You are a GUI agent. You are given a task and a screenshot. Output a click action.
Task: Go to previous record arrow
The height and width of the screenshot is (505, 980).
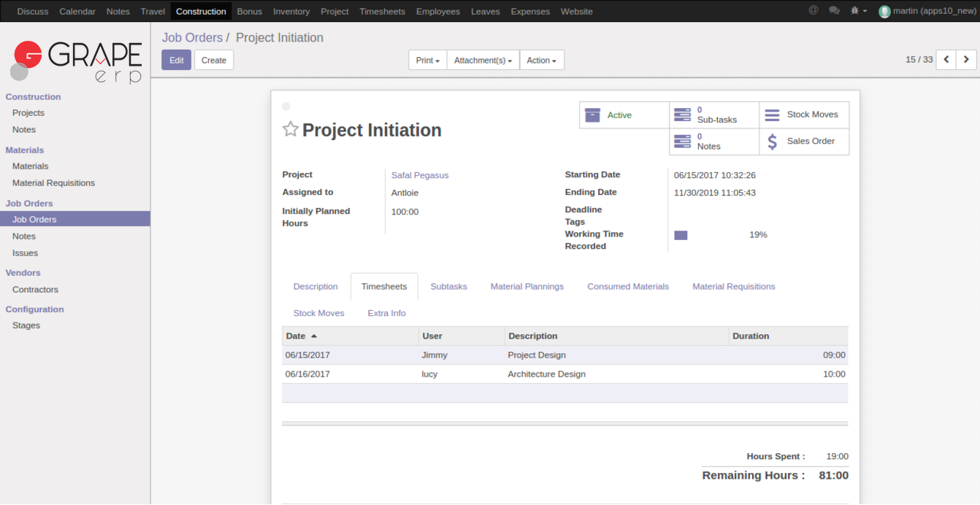(946, 60)
